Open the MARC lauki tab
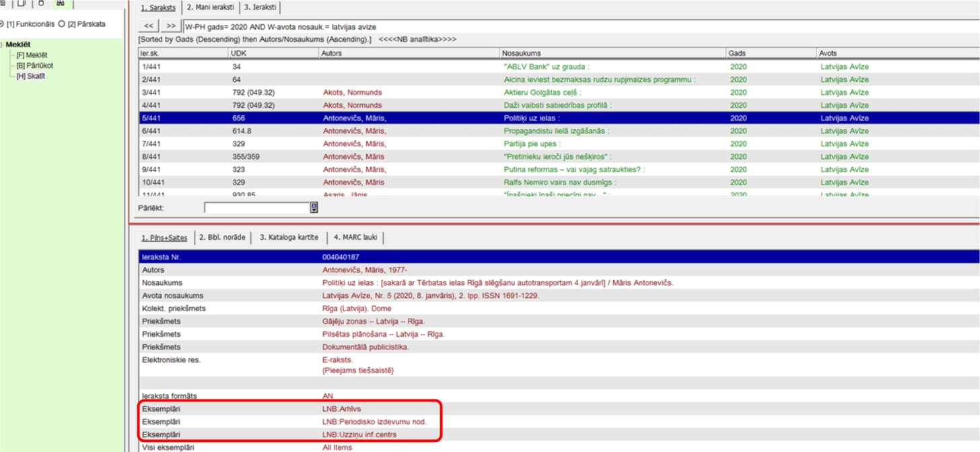 [x=356, y=238]
